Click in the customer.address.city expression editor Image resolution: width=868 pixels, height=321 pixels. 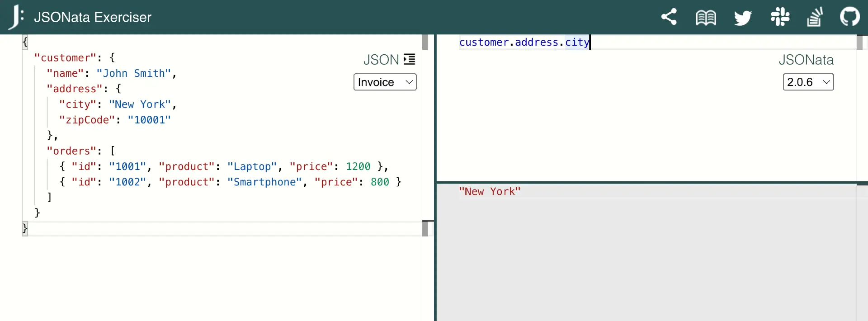point(658,42)
